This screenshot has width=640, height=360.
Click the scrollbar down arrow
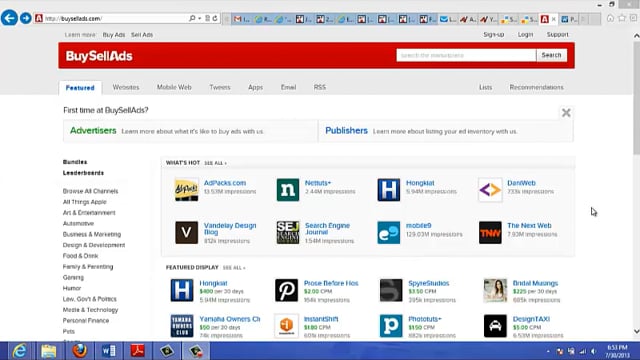(636, 331)
